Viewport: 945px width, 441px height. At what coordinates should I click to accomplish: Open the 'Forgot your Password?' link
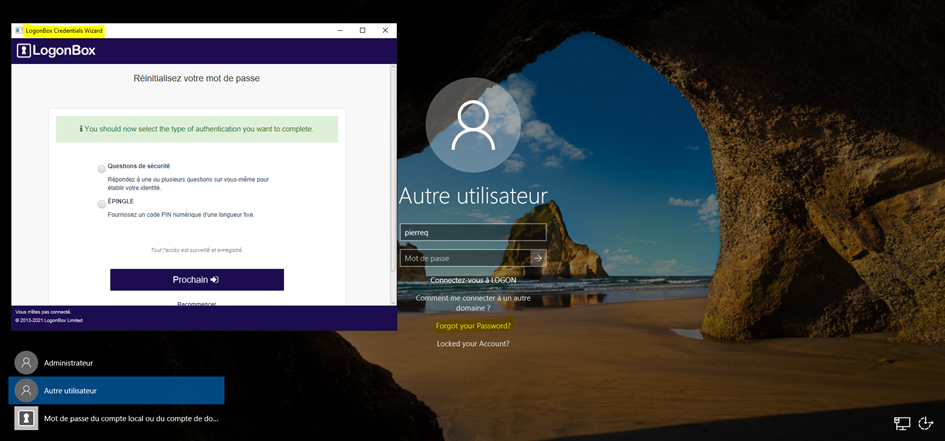473,326
